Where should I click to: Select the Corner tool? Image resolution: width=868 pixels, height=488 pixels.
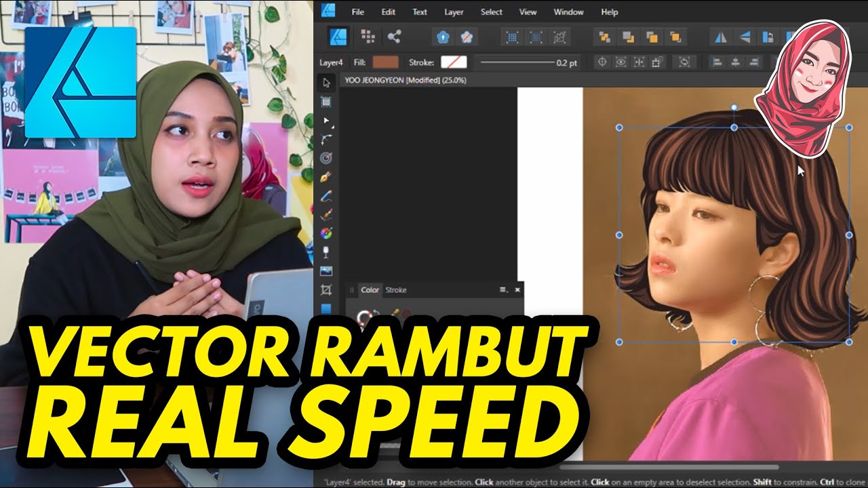(326, 140)
